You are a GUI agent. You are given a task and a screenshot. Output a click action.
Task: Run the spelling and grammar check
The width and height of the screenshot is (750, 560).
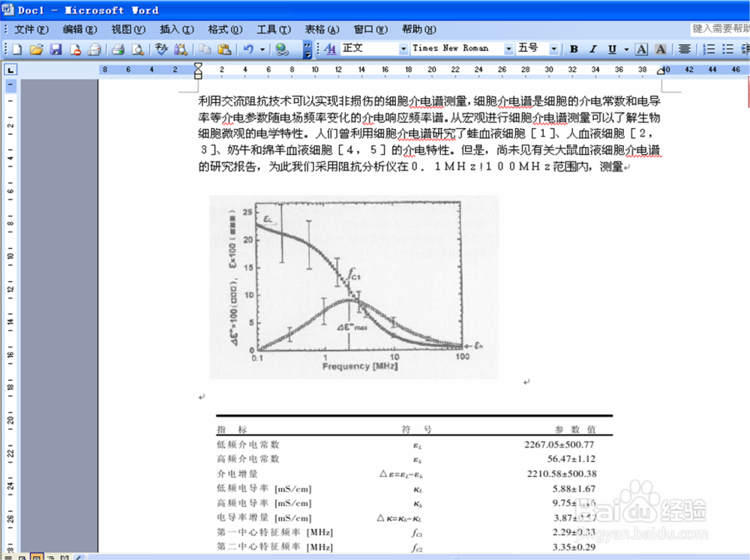pos(160,49)
